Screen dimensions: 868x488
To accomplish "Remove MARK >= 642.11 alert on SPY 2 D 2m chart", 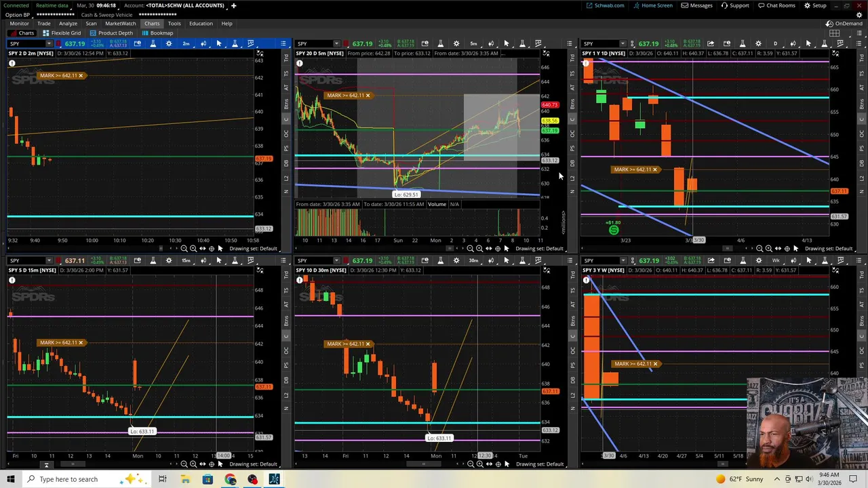I will click(81, 75).
